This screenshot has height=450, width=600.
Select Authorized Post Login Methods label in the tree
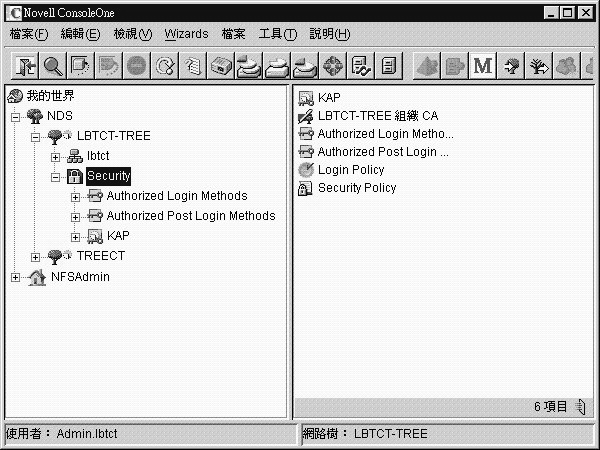[191, 216]
